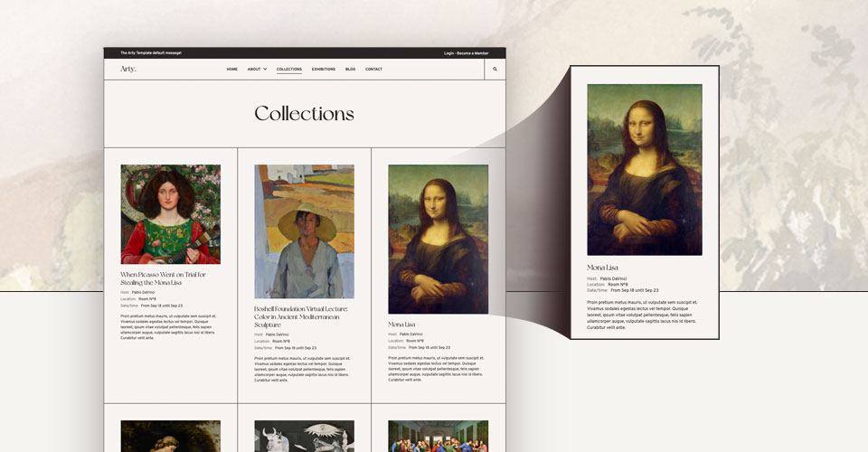Viewport: 868px width, 452px height.
Task: Select the COLLECTIONS menu item
Action: 289,69
